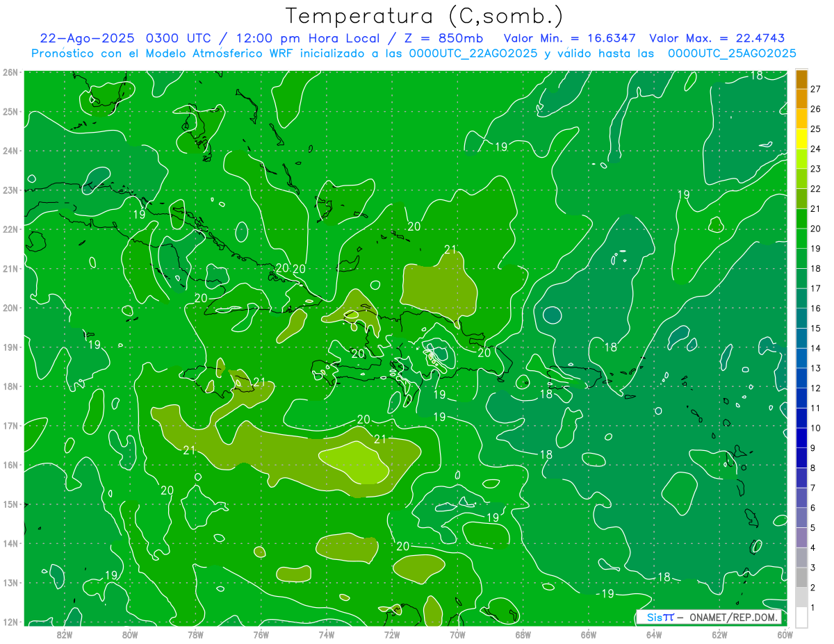Viewport: 834px width, 644px height.
Task: Click the 16N latitude axis label
Action: tap(10, 465)
